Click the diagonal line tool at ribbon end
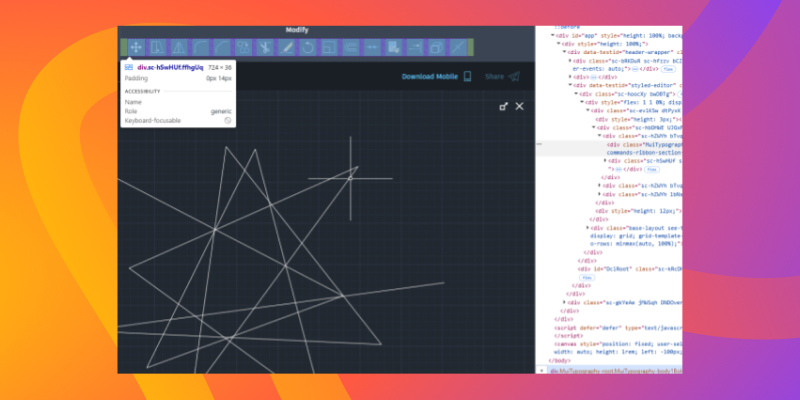 (x=458, y=47)
